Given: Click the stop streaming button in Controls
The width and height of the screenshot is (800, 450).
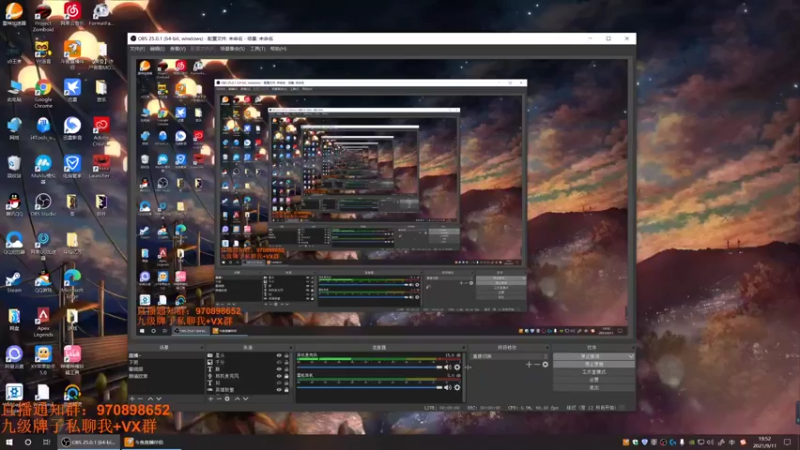Looking at the screenshot, I should pos(591,356).
